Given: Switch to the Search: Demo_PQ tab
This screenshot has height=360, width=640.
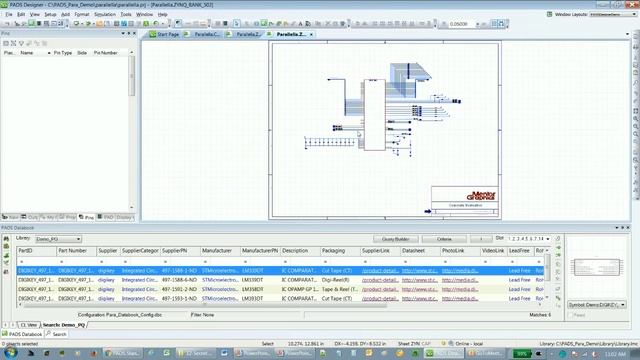Looking at the screenshot, I should pyautogui.click(x=64, y=325).
